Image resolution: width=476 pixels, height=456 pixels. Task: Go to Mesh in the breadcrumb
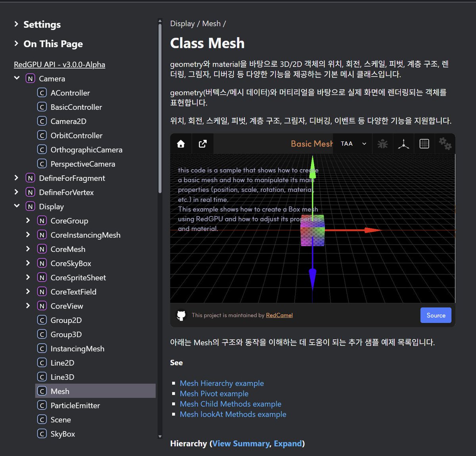[x=211, y=24]
